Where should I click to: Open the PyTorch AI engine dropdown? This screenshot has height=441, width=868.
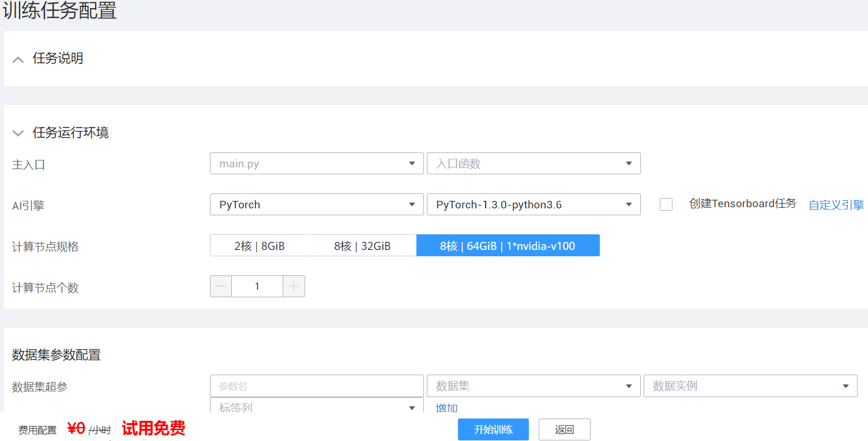tap(317, 205)
